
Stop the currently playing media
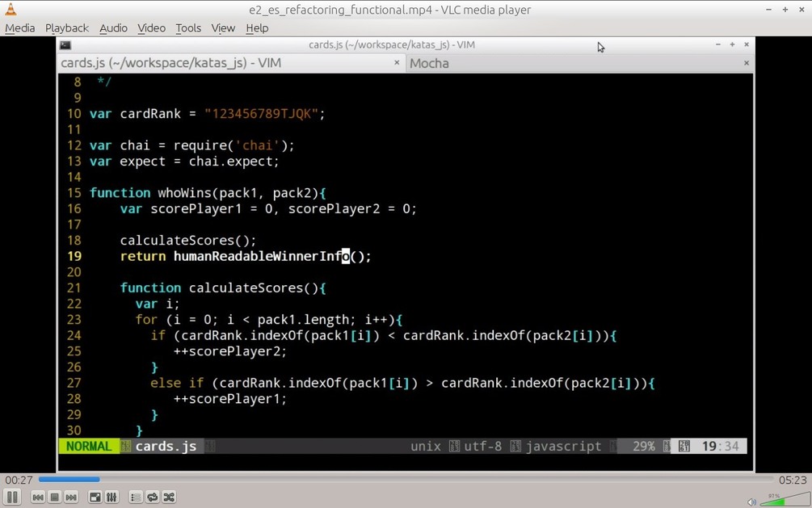tap(54, 497)
